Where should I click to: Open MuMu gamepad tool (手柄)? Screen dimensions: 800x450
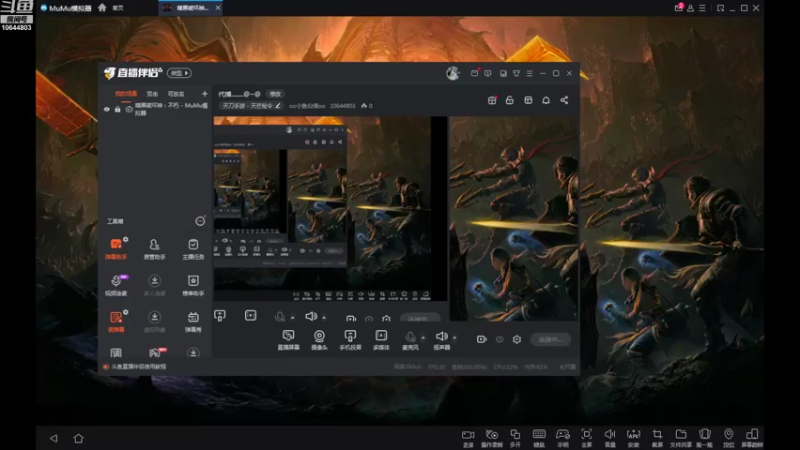point(563,438)
